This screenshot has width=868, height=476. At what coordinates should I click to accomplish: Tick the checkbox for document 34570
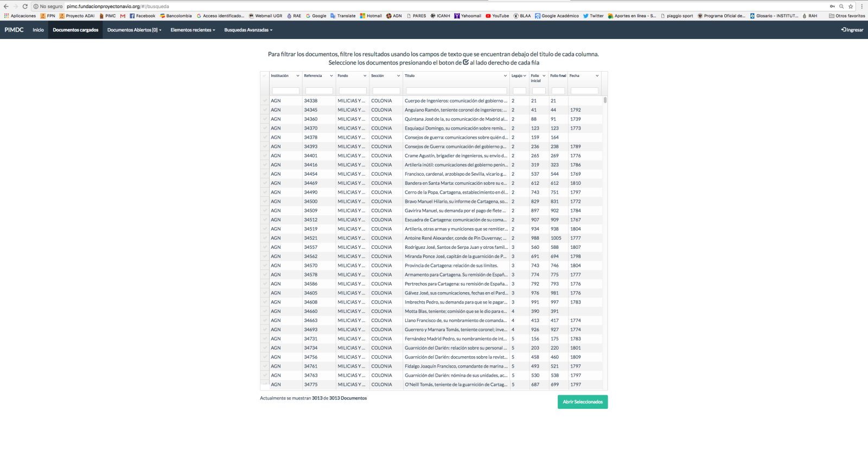click(x=265, y=266)
